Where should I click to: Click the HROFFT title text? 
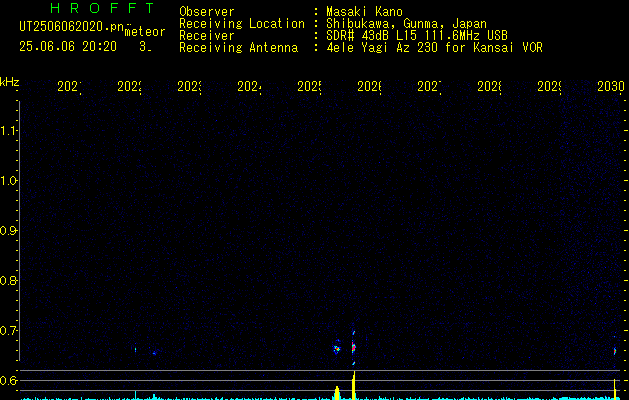click(x=102, y=8)
